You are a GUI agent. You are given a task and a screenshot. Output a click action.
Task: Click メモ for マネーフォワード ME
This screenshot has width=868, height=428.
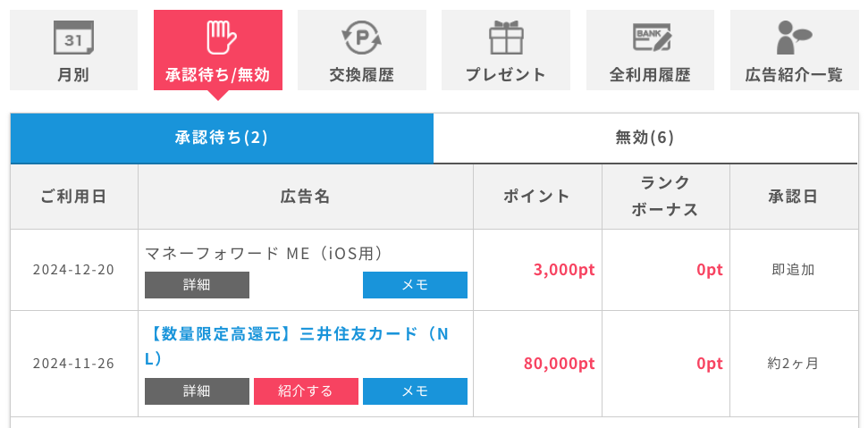[x=415, y=285]
